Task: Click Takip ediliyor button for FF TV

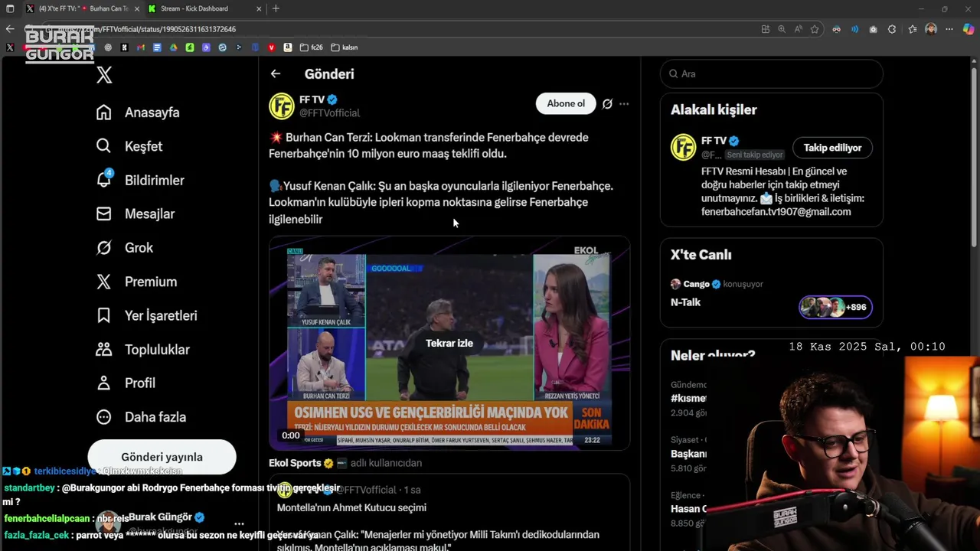Action: [832, 148]
